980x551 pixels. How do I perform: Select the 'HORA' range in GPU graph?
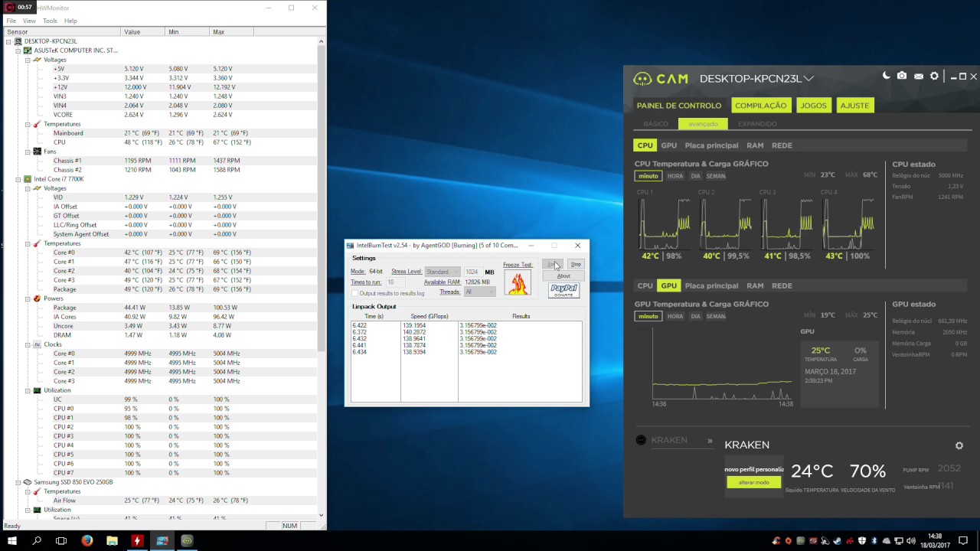pyautogui.click(x=675, y=316)
